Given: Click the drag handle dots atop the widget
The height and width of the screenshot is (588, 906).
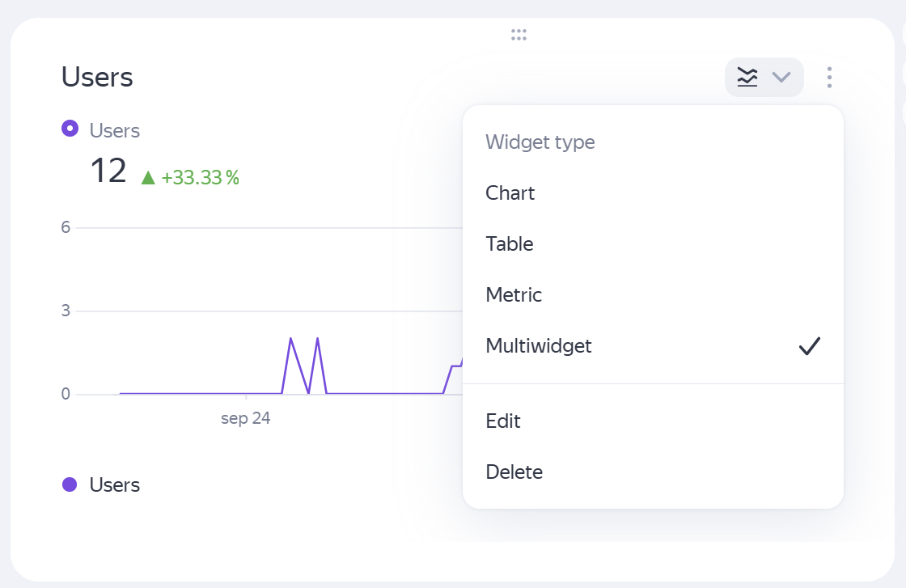Looking at the screenshot, I should coord(519,35).
